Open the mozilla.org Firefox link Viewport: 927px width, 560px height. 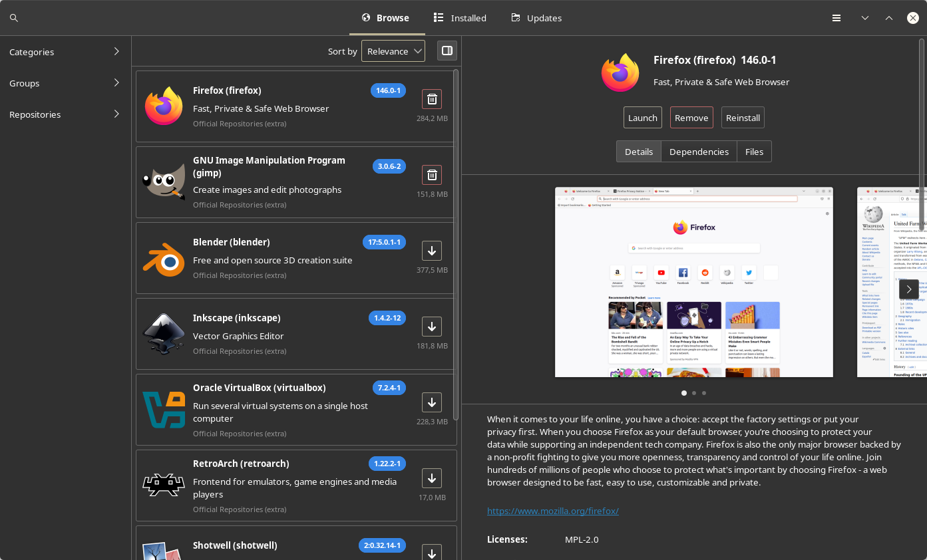(x=552, y=511)
